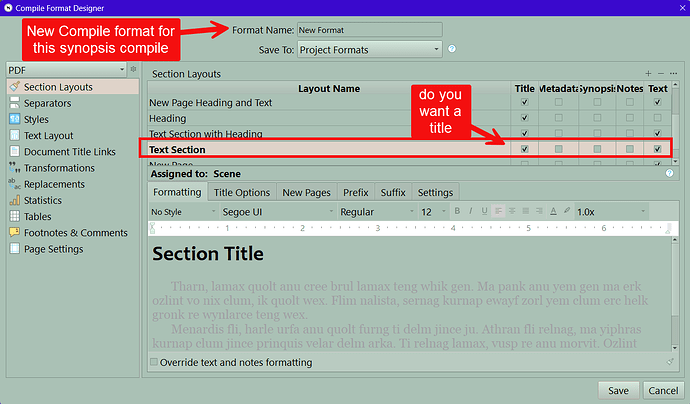Switch to the Suffix tab
This screenshot has height=404, width=690.
click(393, 192)
